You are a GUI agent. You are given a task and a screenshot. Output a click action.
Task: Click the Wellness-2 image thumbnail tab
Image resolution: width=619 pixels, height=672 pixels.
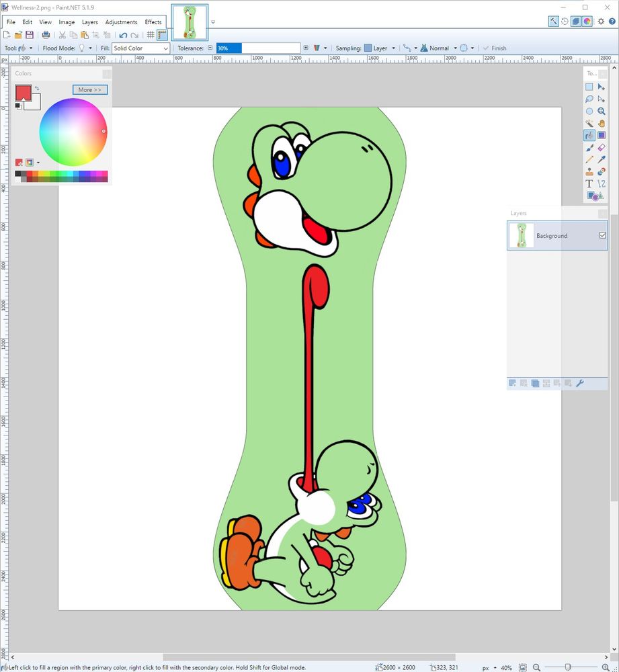point(190,22)
